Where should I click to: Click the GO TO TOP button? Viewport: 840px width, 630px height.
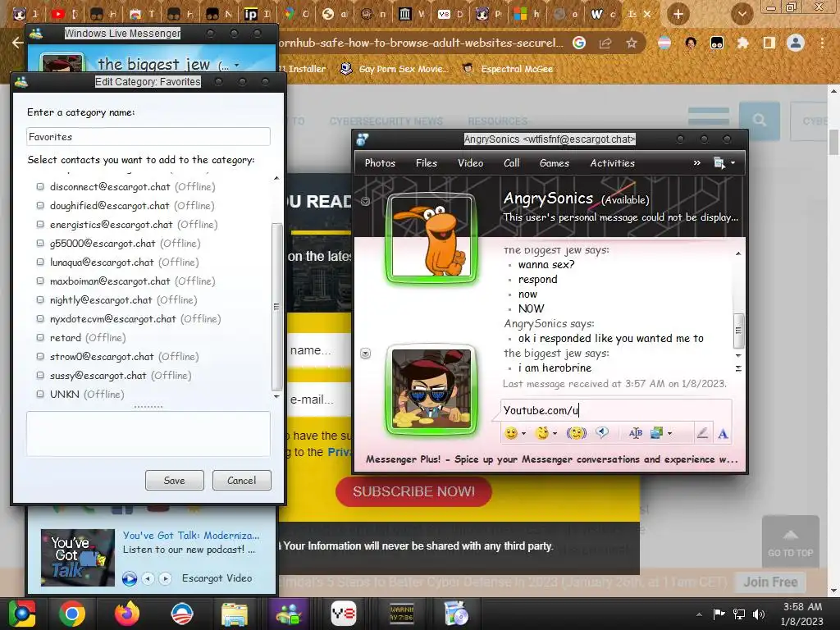[x=791, y=542]
